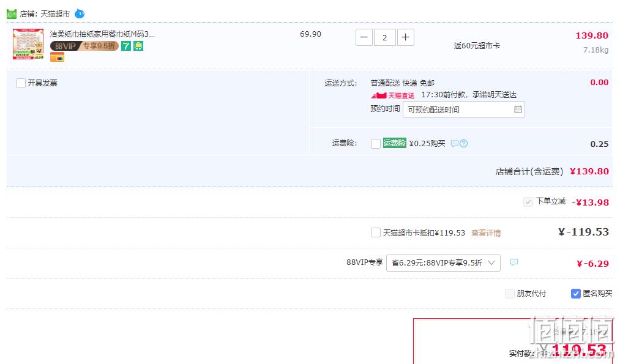Click the weight value 7.18kg

(x=596, y=50)
